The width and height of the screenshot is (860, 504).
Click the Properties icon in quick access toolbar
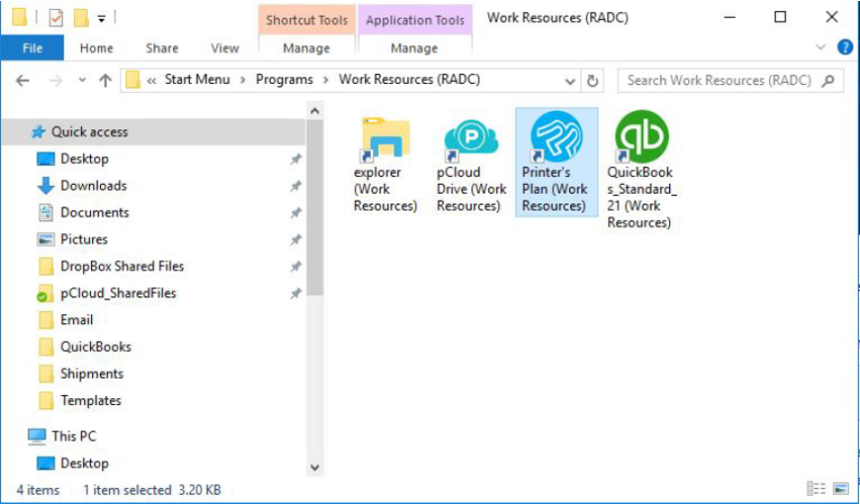(56, 18)
